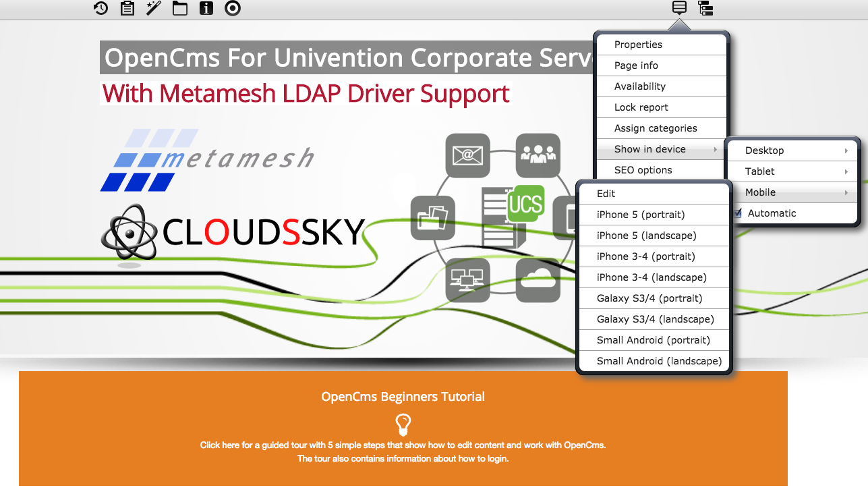Select Properties from the context menu
This screenshot has height=494, width=868.
click(661, 45)
